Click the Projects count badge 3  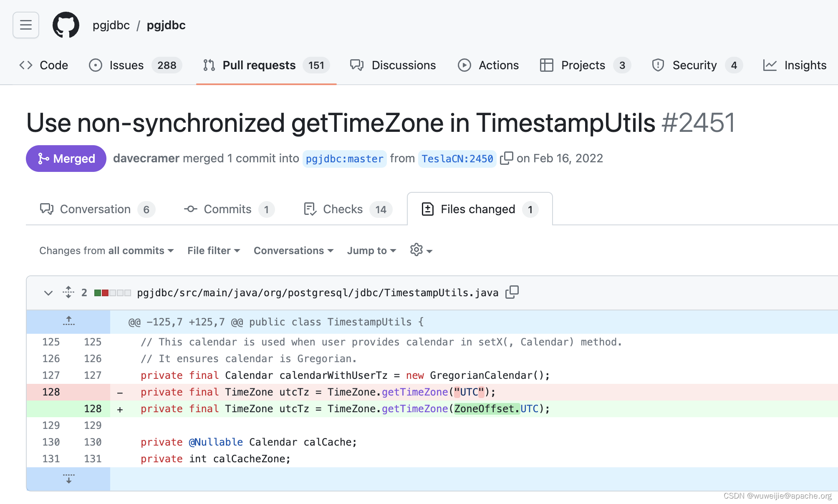click(x=622, y=65)
